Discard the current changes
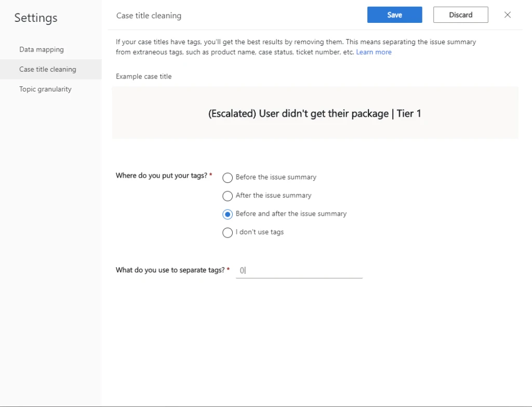Image resolution: width=532 pixels, height=407 pixels. click(460, 15)
